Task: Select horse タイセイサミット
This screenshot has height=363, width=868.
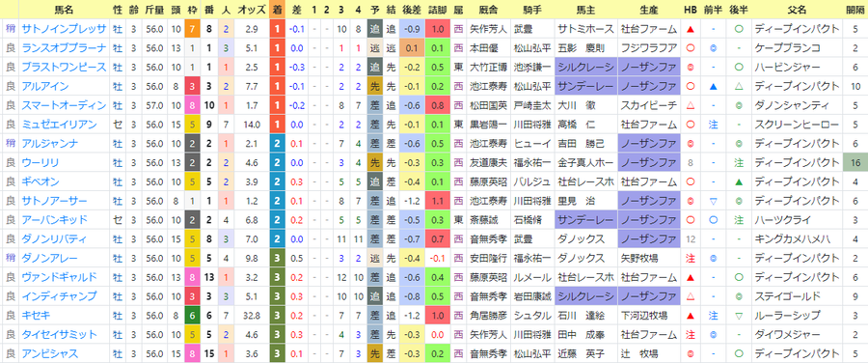Action: pyautogui.click(x=59, y=335)
